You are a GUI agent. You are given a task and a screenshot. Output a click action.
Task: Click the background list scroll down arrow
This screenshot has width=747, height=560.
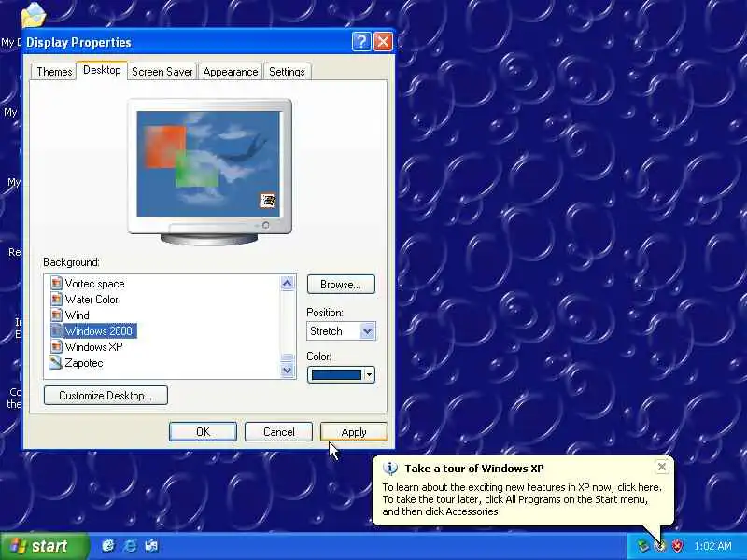[x=288, y=370]
